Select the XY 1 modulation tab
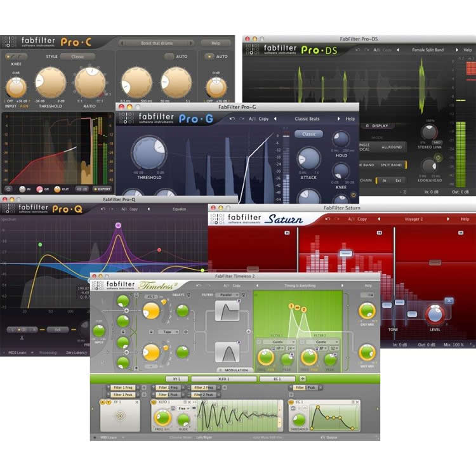This screenshot has height=476, width=476. [x=176, y=379]
